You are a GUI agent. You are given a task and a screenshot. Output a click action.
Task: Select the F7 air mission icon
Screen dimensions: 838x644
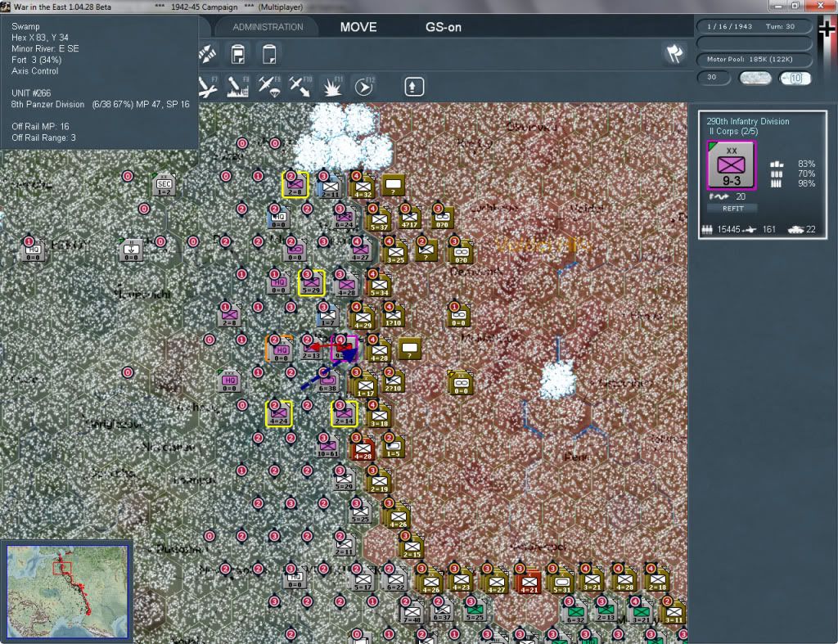[x=208, y=87]
